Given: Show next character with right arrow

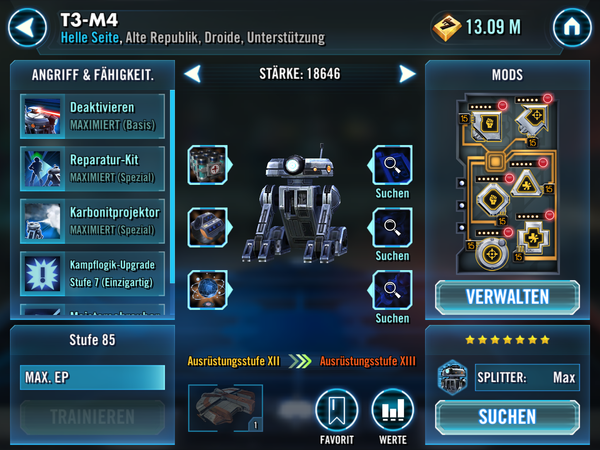Looking at the screenshot, I should coord(407,73).
